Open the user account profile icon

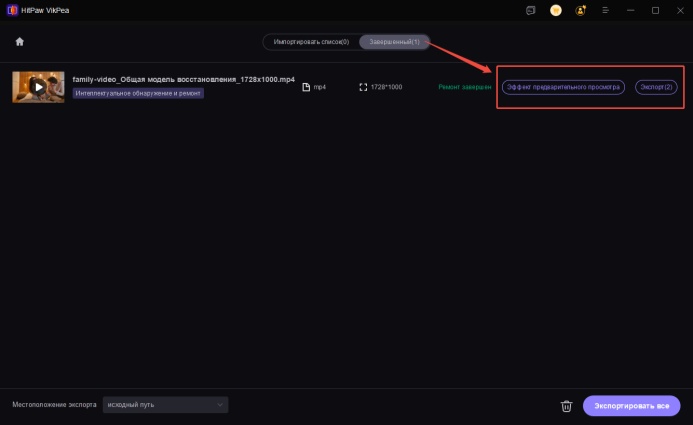582,10
